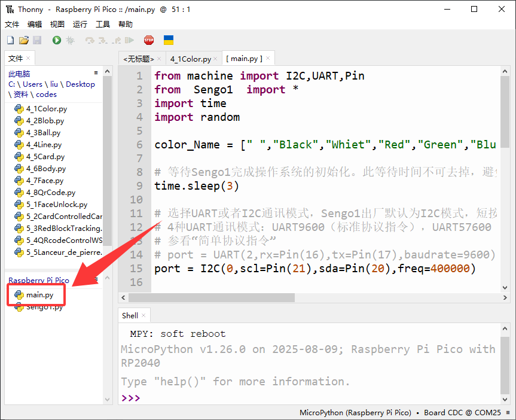The image size is (516, 420).
Task: Click interpreter selector MicroPython (Raspberry Pi Pico)
Action: point(355,413)
